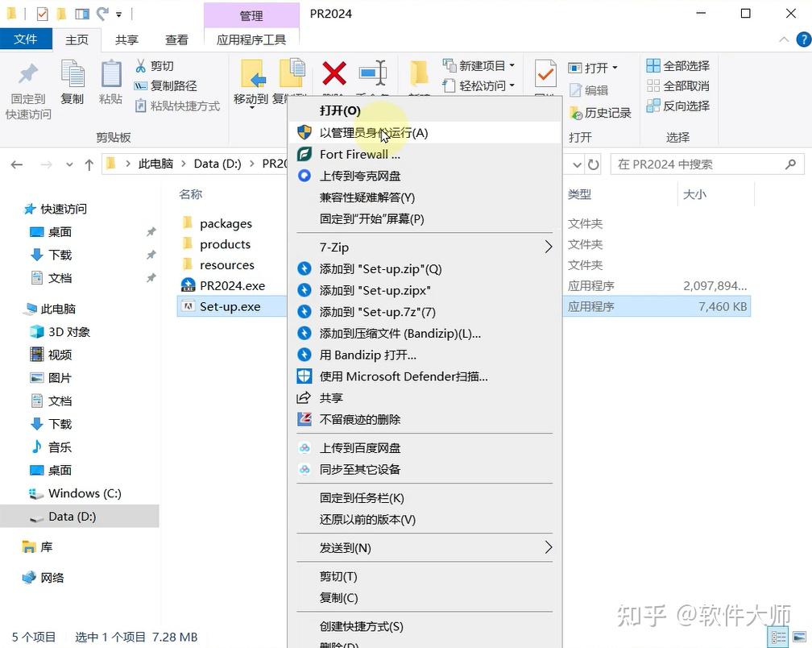Click the back navigation arrow
Image resolution: width=812 pixels, height=648 pixels.
click(17, 164)
